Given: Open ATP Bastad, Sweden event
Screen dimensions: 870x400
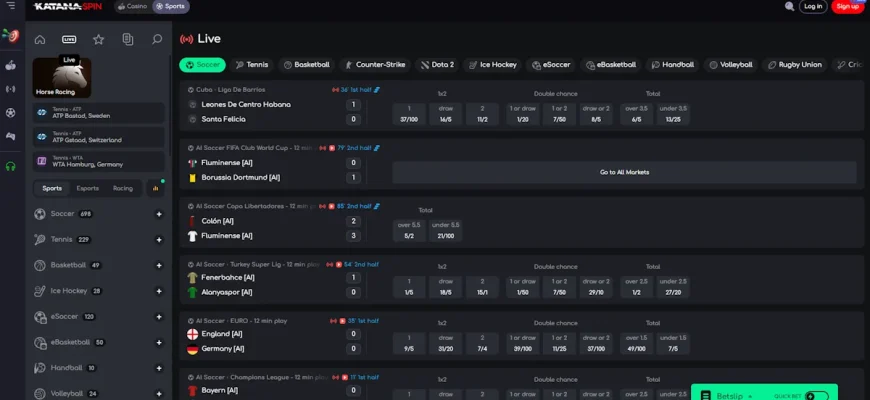Looking at the screenshot, I should [98, 113].
